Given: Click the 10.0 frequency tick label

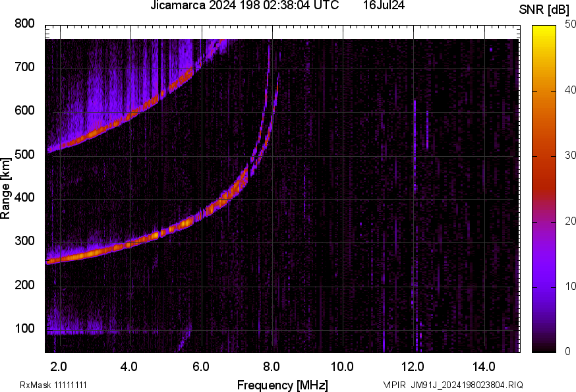Looking at the screenshot, I should [342, 366].
